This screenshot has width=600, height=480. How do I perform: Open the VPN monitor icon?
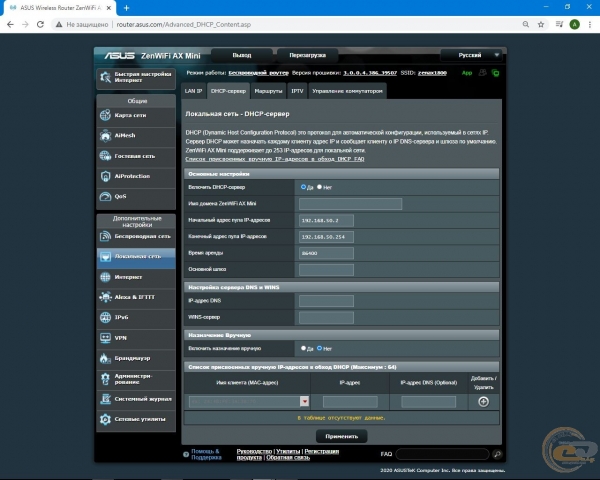tap(105, 338)
